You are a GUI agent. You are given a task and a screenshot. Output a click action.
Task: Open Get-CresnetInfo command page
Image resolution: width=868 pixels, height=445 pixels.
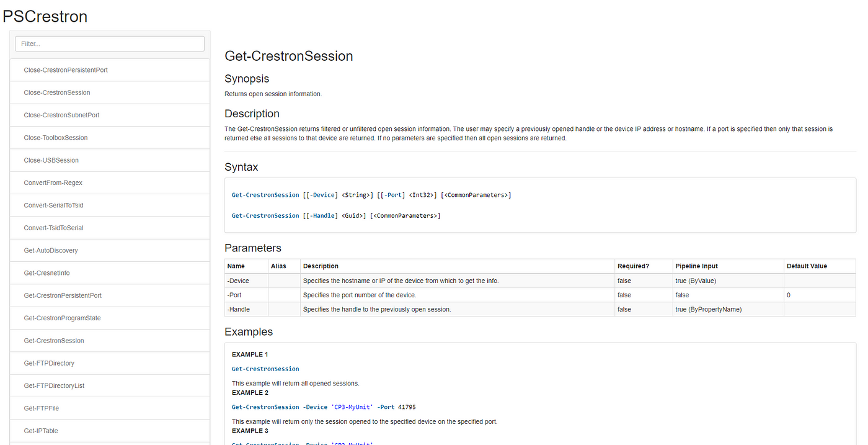110,273
